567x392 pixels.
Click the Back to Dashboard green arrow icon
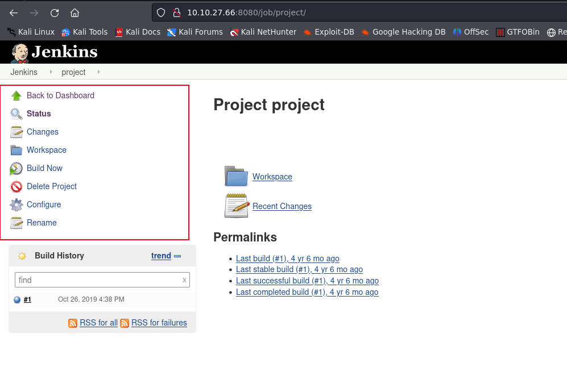16,95
